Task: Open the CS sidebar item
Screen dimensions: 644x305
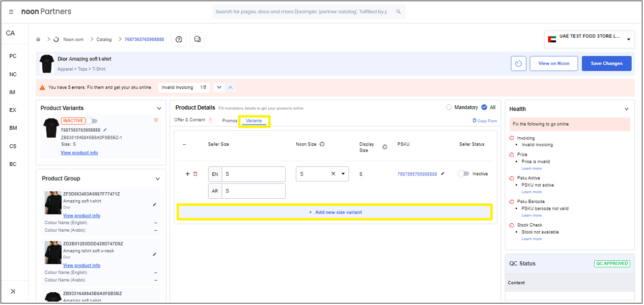Action: [x=13, y=146]
